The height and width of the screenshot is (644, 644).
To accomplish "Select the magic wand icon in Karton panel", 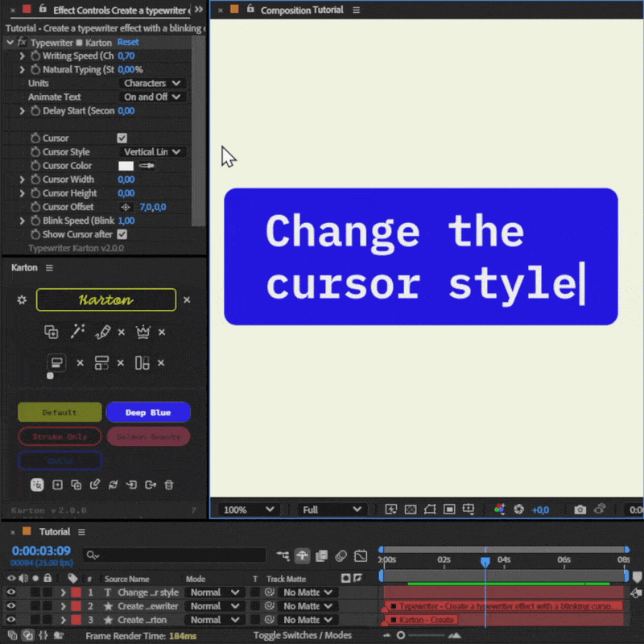I will (78, 332).
